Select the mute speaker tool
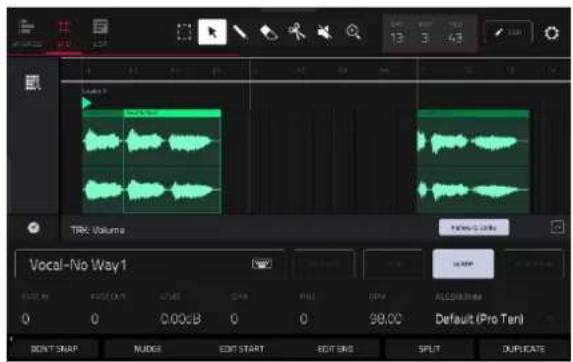The width and height of the screenshot is (573, 362). tap(325, 33)
